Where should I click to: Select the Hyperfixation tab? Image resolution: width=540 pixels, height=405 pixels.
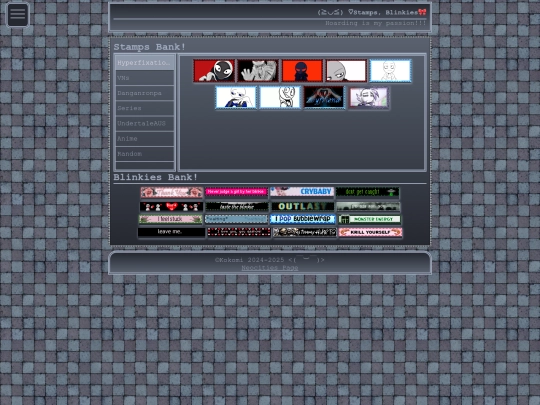[145, 63]
